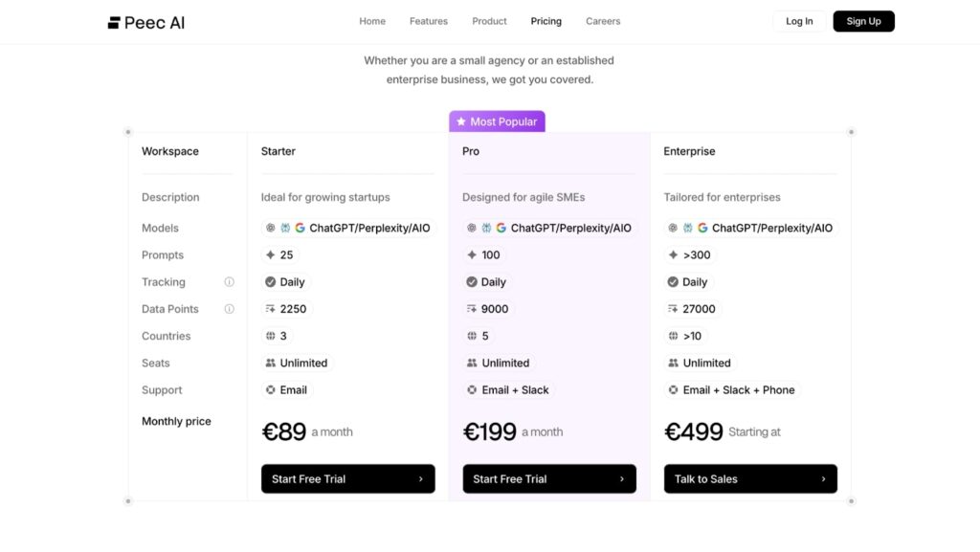
Task: Click the Most Popular badge
Action: pos(497,121)
